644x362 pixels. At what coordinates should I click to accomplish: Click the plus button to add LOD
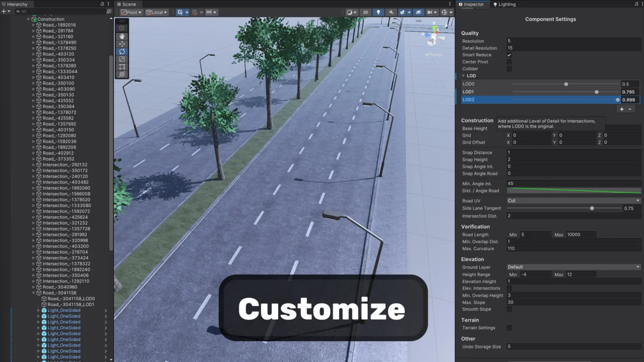(622, 109)
